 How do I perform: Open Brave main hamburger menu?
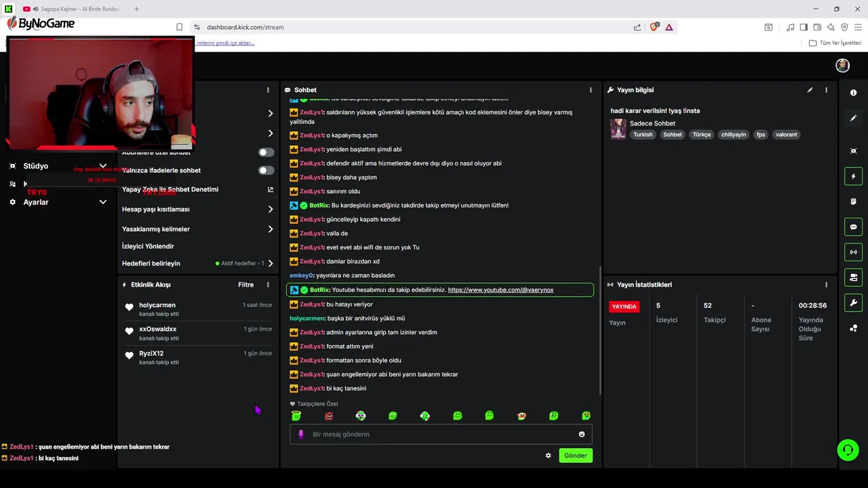(x=858, y=27)
